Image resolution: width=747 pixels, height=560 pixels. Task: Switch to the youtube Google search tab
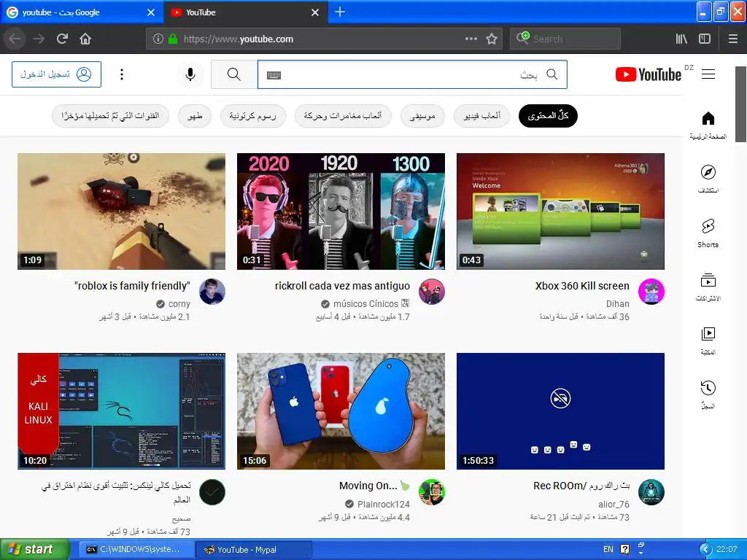click(81, 12)
